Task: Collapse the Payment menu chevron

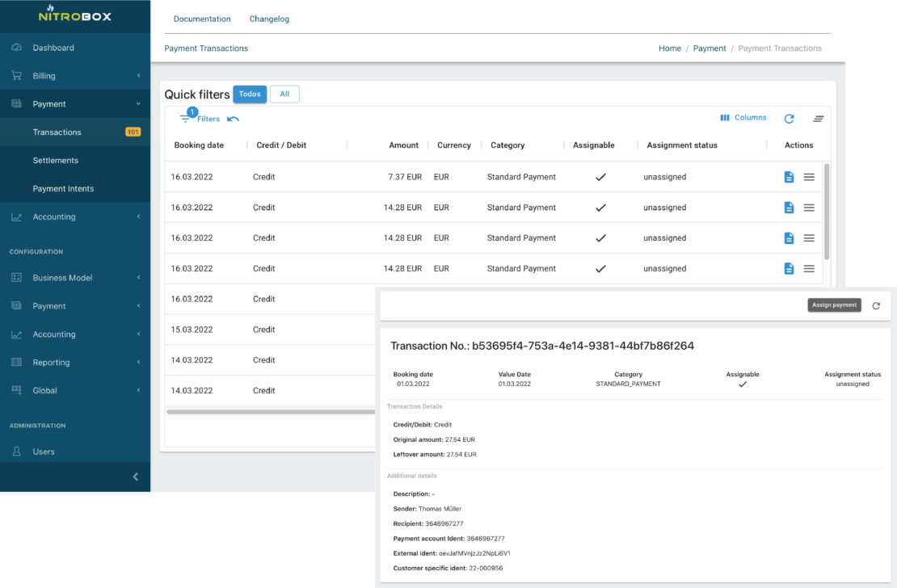Action: pos(138,103)
